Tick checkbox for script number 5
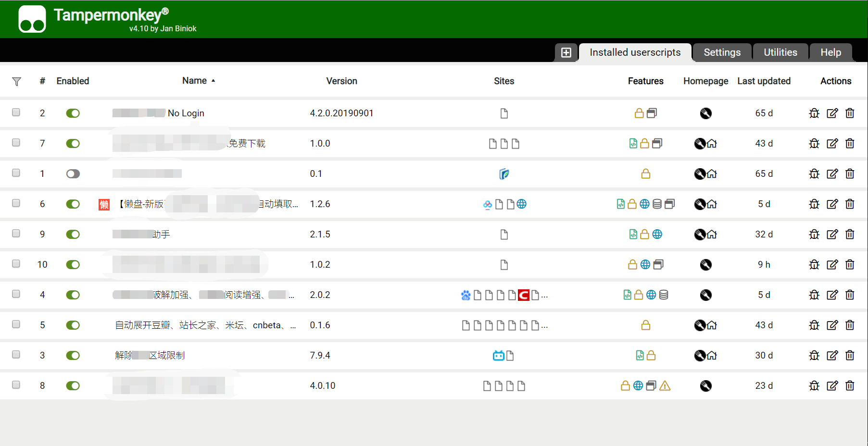 [x=16, y=324]
